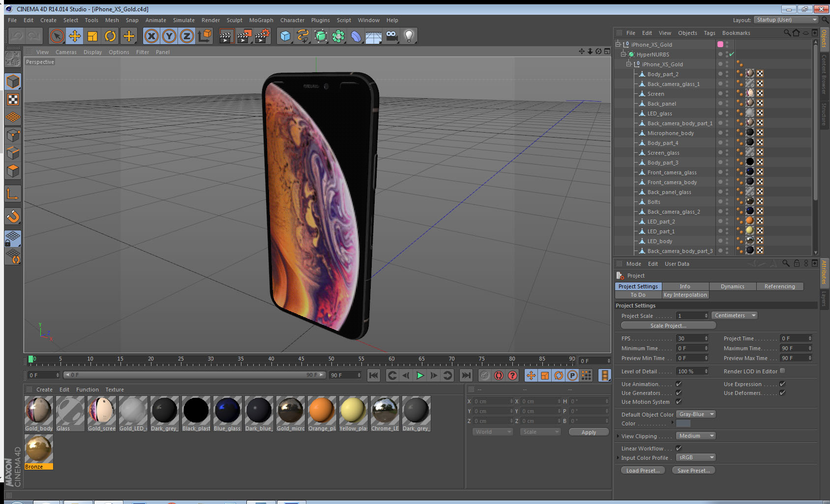
Task: Click the coordinate system icon
Action: pos(205,36)
